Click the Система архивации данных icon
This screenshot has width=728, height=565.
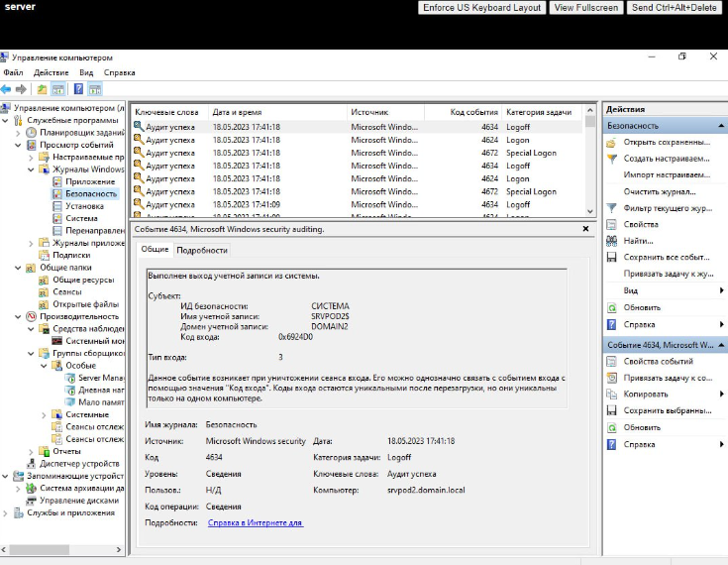tap(31, 488)
